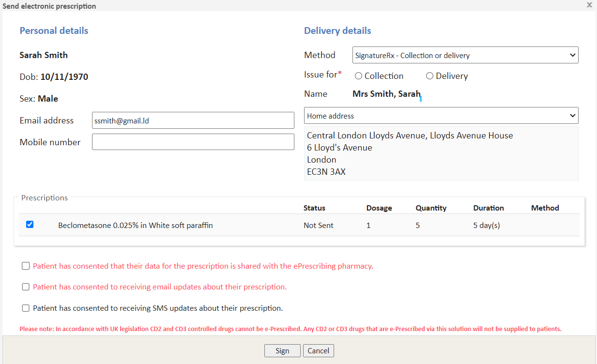
Task: Click the Duration column header
Action: click(489, 208)
